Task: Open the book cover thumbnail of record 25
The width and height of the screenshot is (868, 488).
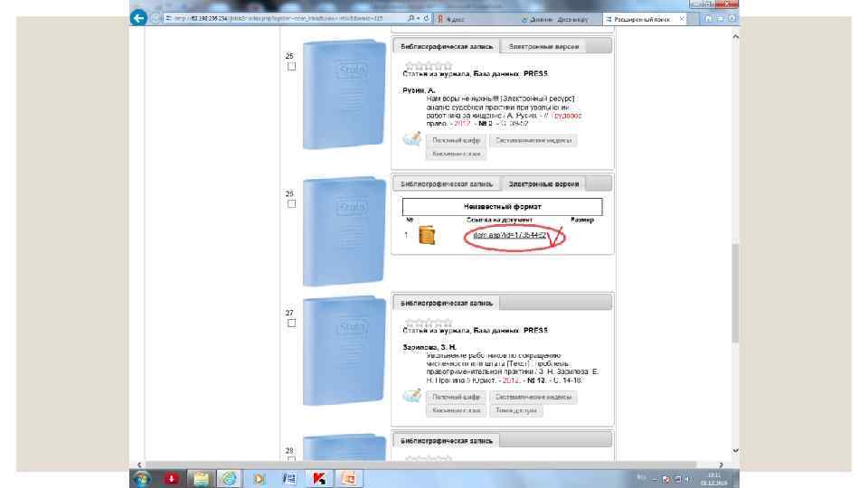Action: click(x=344, y=94)
